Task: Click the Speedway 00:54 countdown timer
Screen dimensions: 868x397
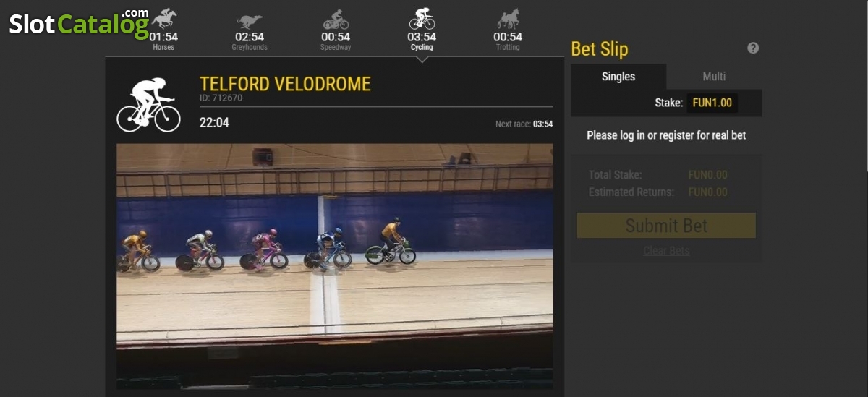Action: pyautogui.click(x=336, y=37)
